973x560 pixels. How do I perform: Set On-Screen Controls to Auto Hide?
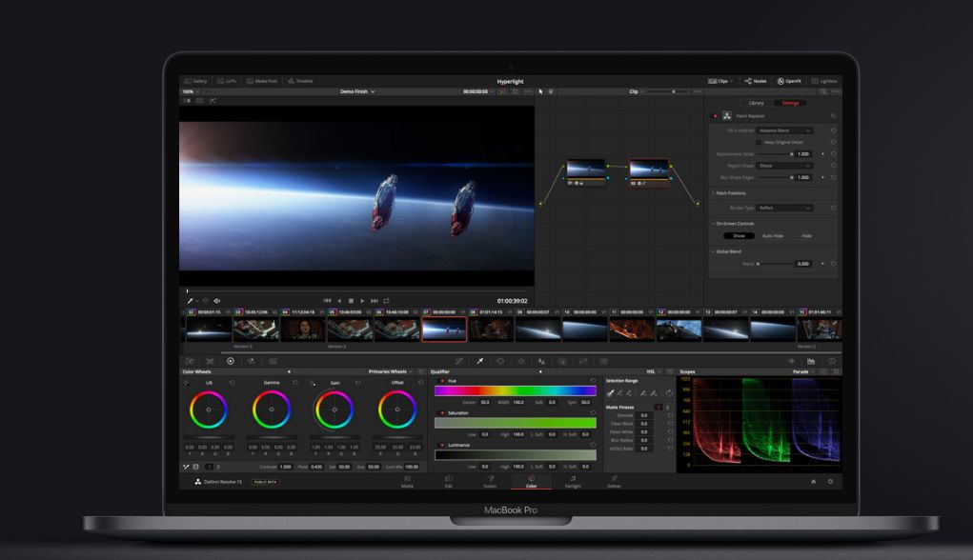(773, 235)
